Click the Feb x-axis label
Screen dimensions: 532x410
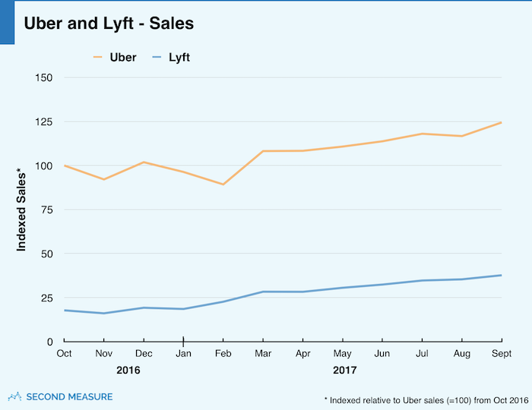click(223, 353)
